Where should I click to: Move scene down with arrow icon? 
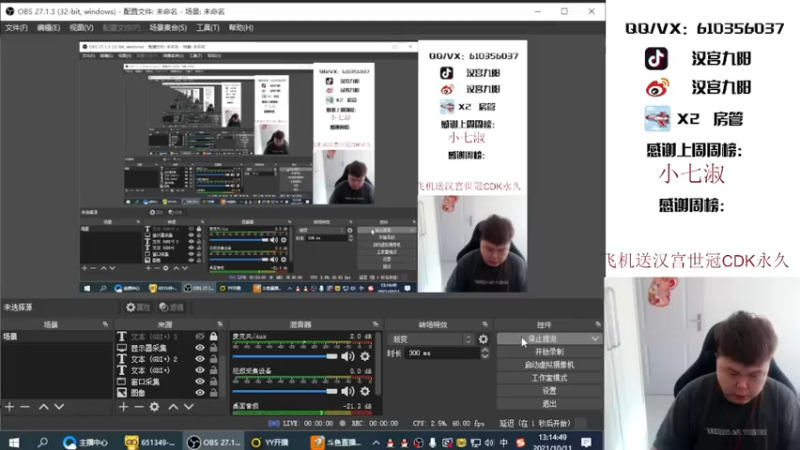tap(59, 407)
